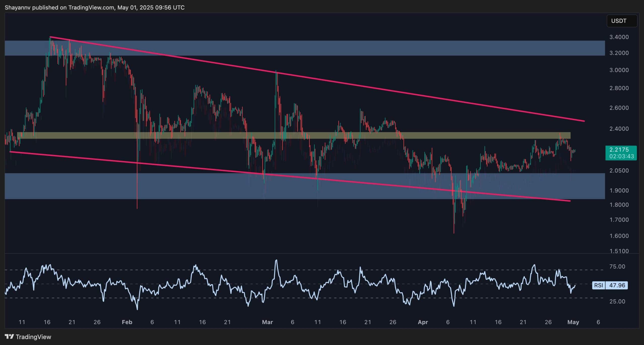The image size is (644, 345).
Task: Click the 3.4000 price axis label
Action: point(619,37)
